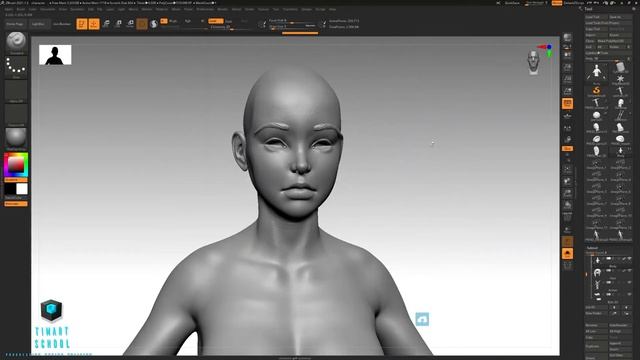Click the S-shaped symmetry icon in top shelf

154,24
